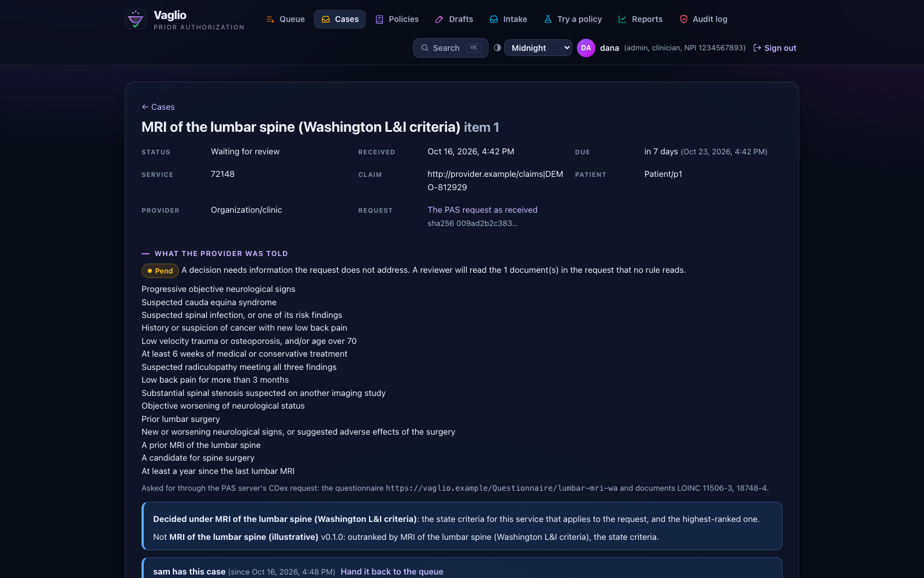Open the Queue nav icon
Screen dimensions: 924x578
tap(270, 19)
